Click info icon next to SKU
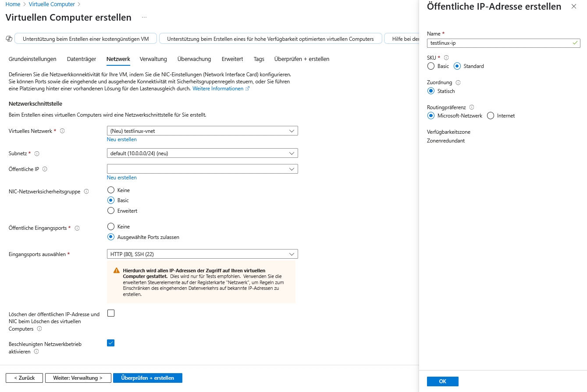 [x=446, y=58]
